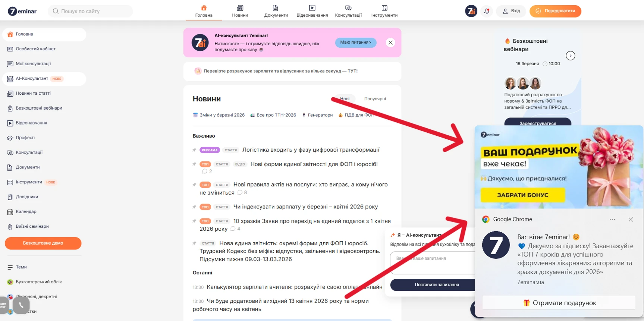Screen dimensions: 644x321
Task: Click the ЗАБРАТИ БОНУС yellow button
Action: click(x=522, y=195)
